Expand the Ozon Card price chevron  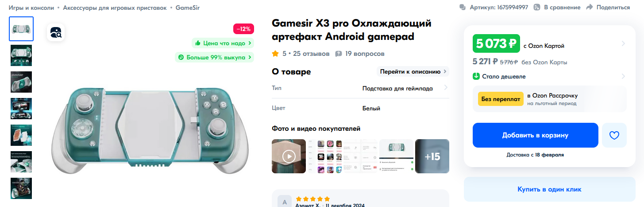tap(623, 43)
